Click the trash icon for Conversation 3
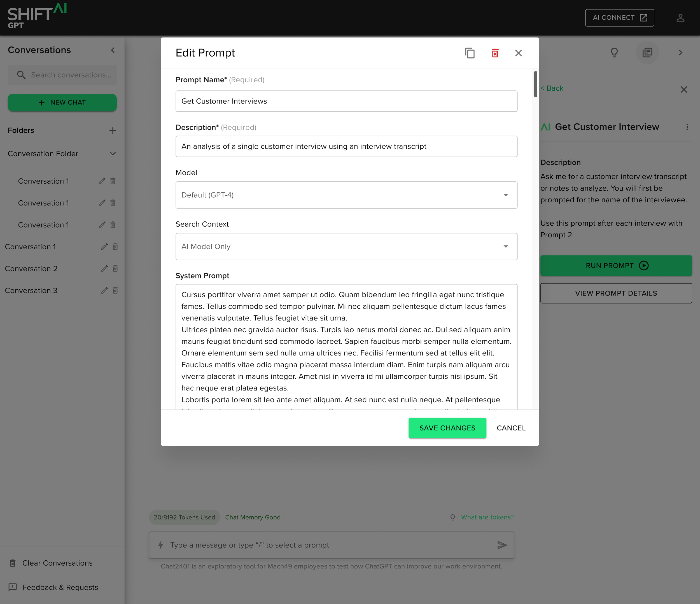The image size is (700, 604). point(115,290)
